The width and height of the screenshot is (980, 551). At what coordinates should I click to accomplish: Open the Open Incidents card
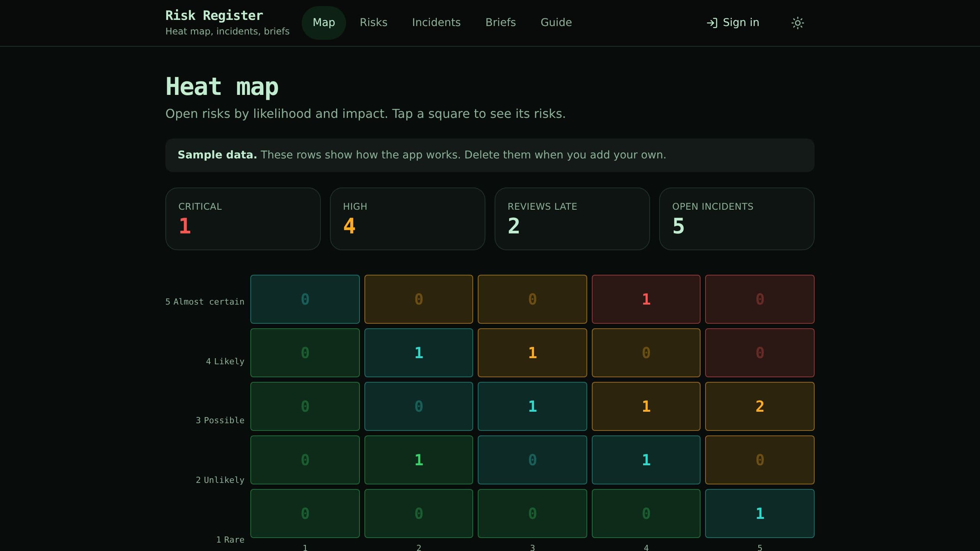[737, 219]
